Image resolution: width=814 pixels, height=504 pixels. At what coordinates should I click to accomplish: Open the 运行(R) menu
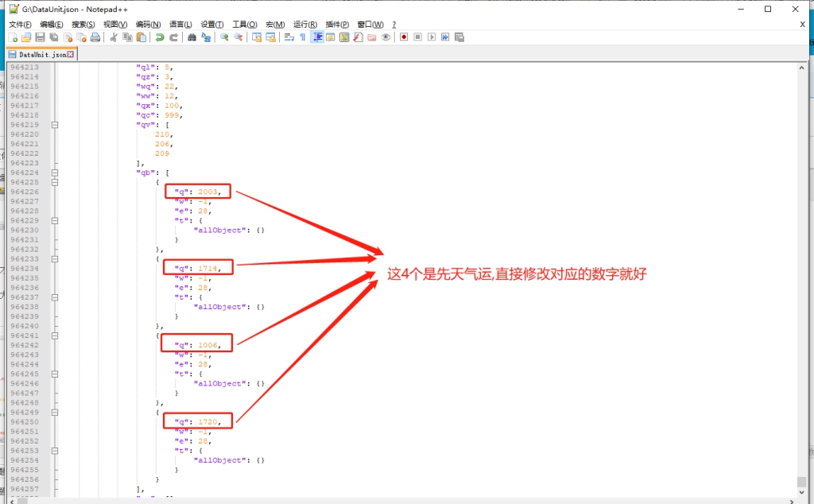(304, 25)
